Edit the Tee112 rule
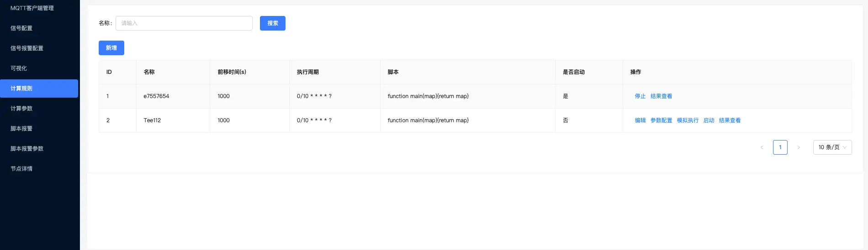The height and width of the screenshot is (250, 868). (x=640, y=120)
